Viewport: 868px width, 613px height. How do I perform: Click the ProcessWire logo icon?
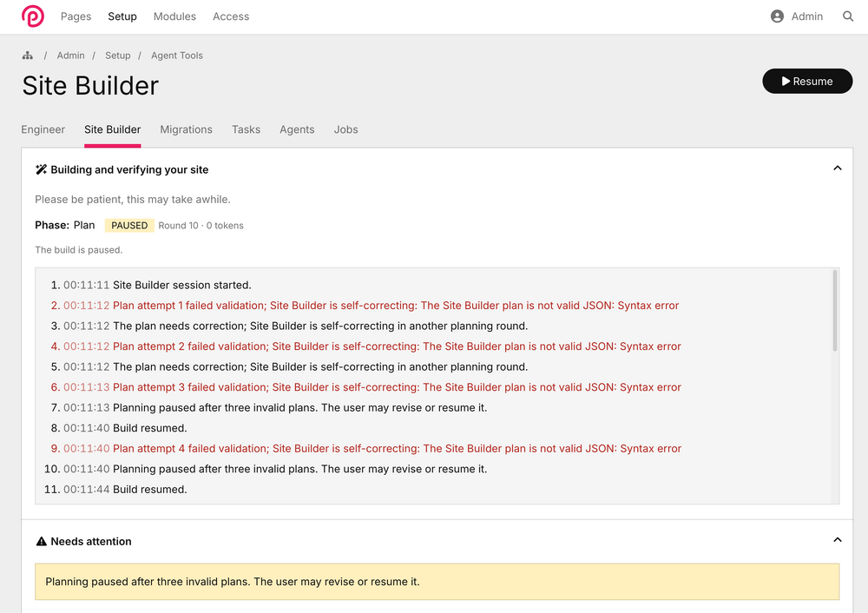coord(33,16)
